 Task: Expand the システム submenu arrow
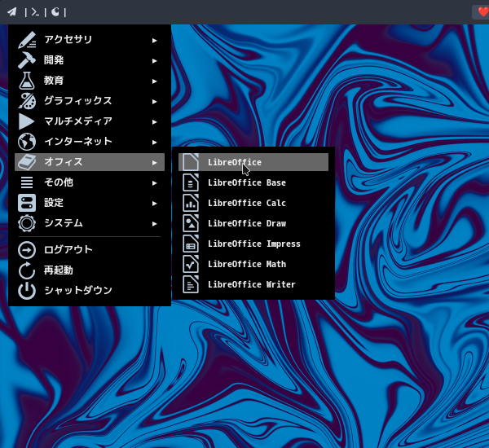[154, 224]
